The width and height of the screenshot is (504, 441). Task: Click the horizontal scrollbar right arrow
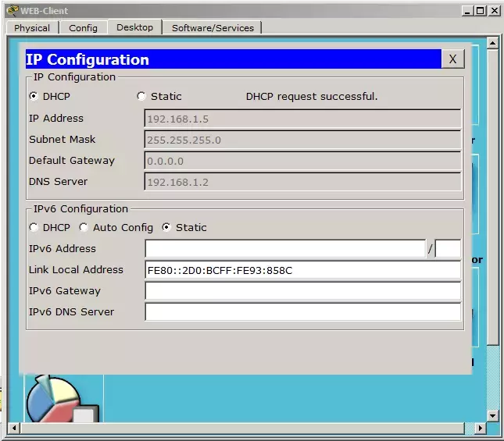click(x=481, y=428)
